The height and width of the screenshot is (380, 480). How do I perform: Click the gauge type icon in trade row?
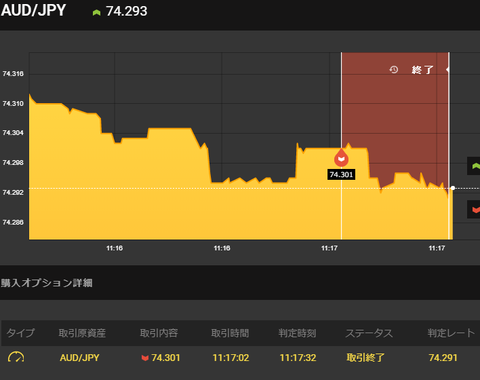[16, 357]
